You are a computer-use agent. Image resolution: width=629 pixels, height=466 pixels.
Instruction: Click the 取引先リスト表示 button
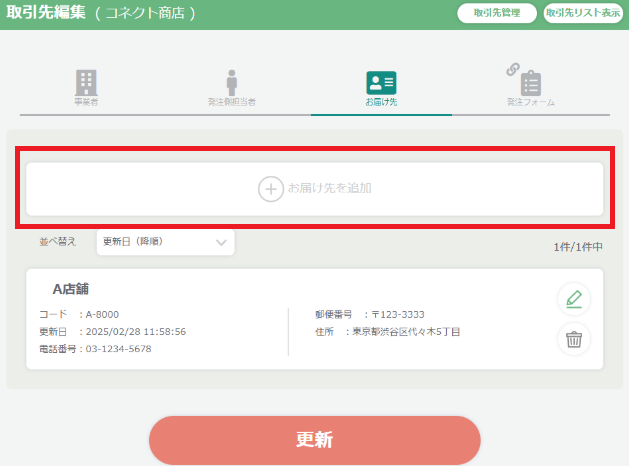point(583,13)
